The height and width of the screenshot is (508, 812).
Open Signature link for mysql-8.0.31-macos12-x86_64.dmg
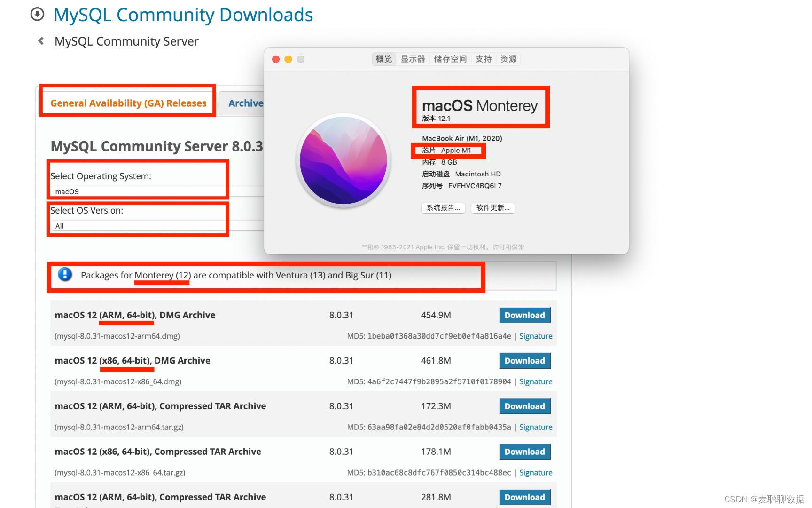536,381
